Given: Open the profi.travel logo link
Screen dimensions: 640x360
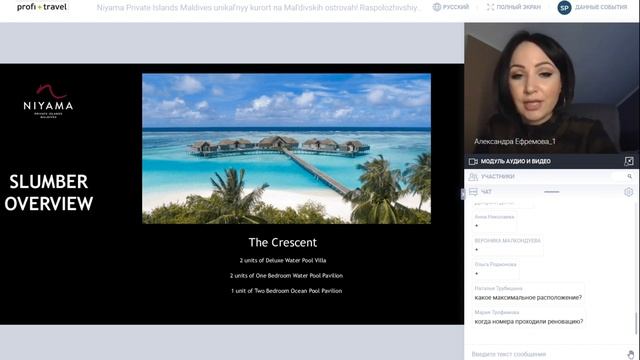Looking at the screenshot, I should (x=42, y=7).
